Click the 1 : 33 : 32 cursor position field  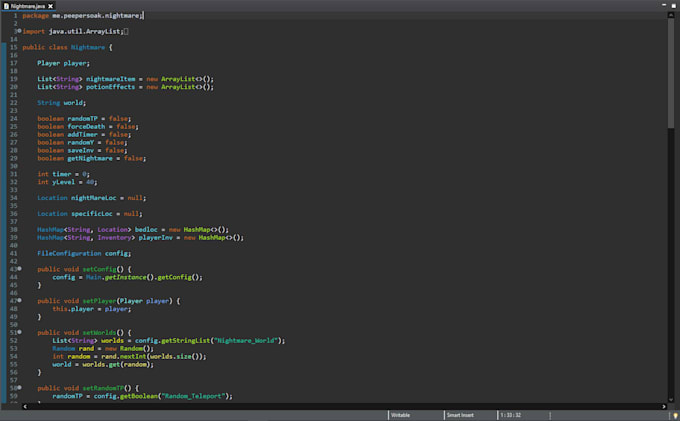click(x=510, y=415)
